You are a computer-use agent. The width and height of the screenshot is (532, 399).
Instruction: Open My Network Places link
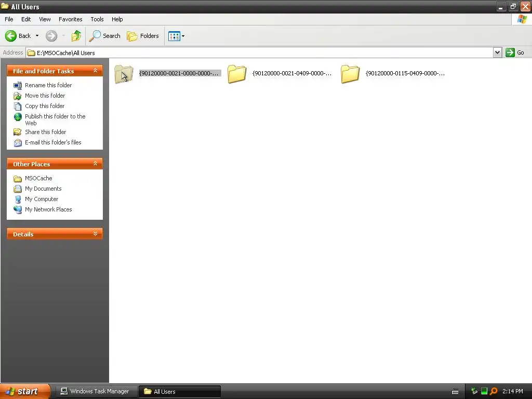click(48, 209)
